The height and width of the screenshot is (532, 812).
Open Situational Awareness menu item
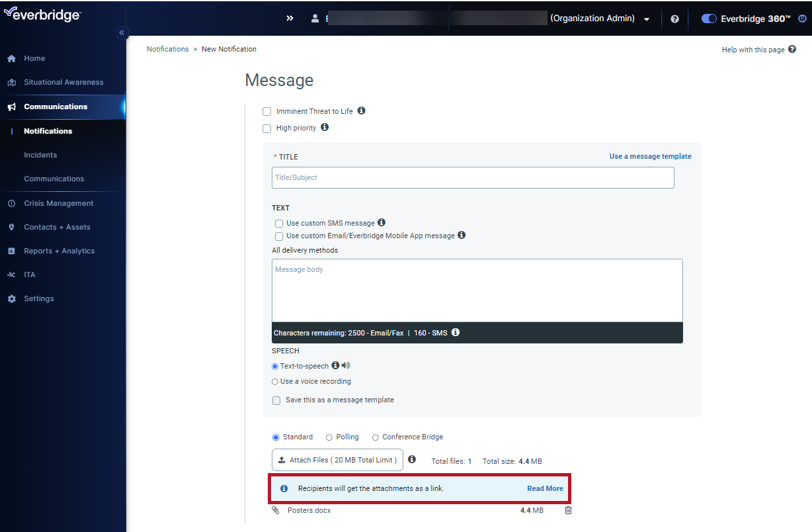63,83
